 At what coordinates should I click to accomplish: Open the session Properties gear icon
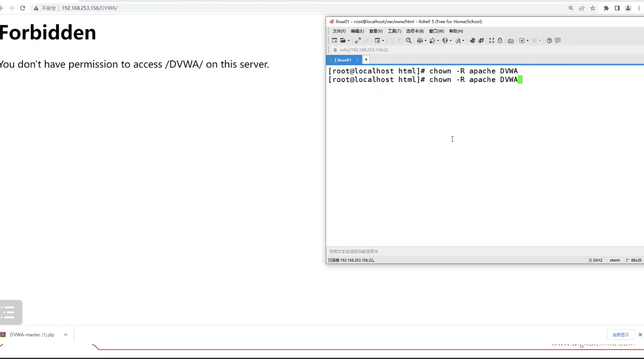coord(377,40)
